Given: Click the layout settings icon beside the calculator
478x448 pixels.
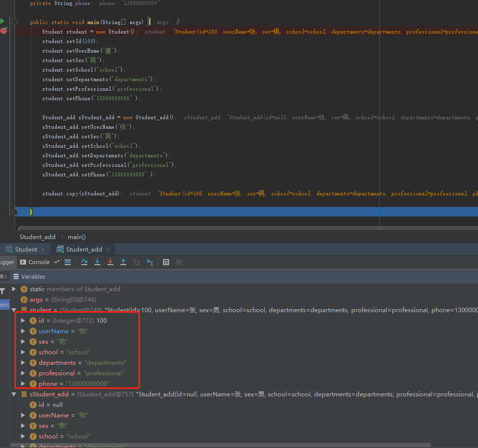Looking at the screenshot, I should [179, 262].
